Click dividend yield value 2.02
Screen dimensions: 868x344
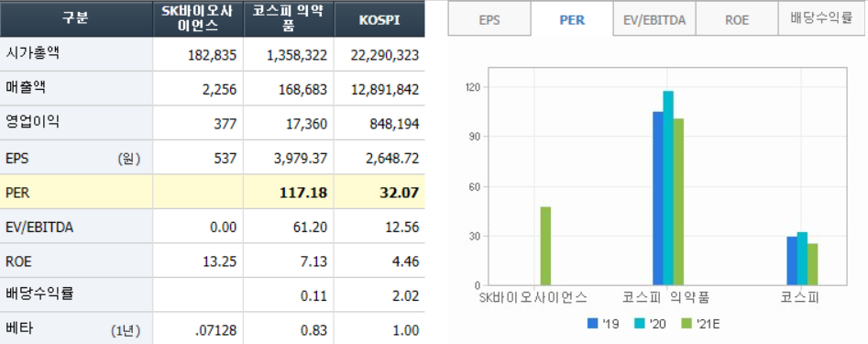coord(406,296)
